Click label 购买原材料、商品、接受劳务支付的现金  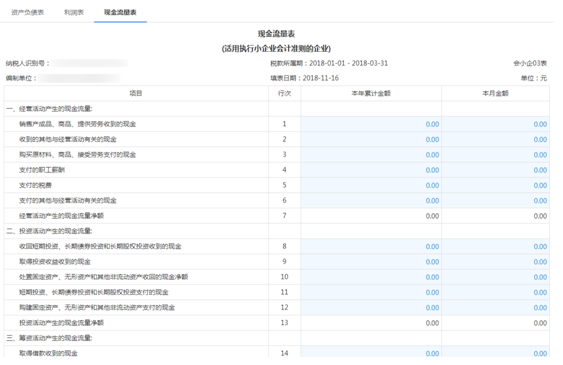[78, 155]
